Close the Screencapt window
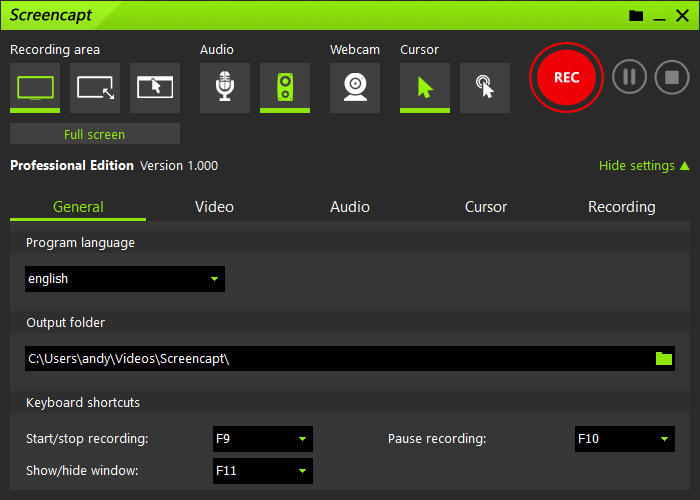 coord(682,16)
